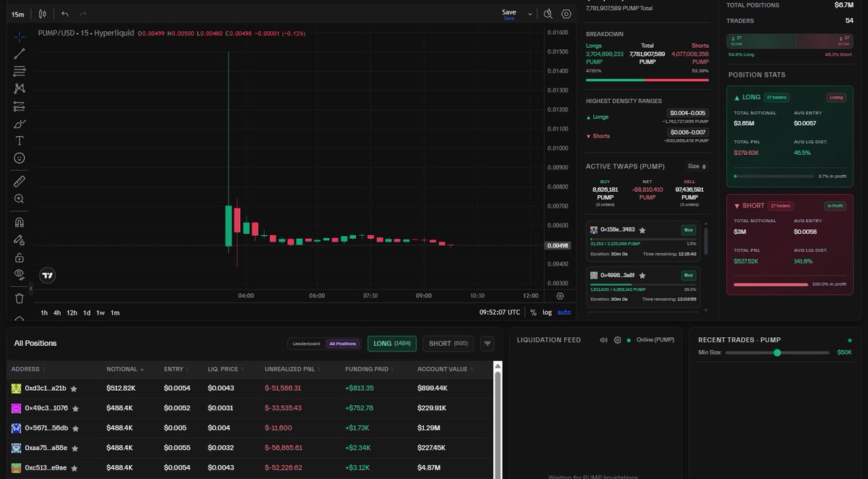Viewport: 868px width, 479px height.
Task: Toggle percent scale on the price axis
Action: point(533,313)
